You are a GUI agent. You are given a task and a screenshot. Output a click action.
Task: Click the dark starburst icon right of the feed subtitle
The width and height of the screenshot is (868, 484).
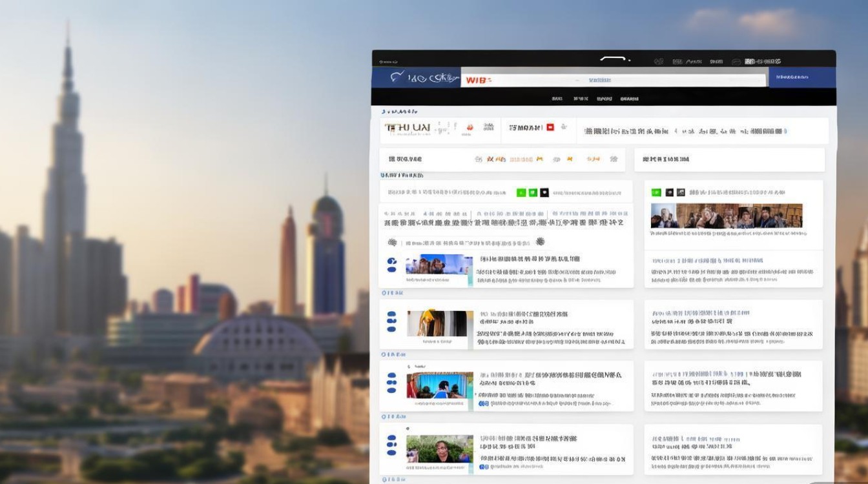pyautogui.click(x=540, y=242)
